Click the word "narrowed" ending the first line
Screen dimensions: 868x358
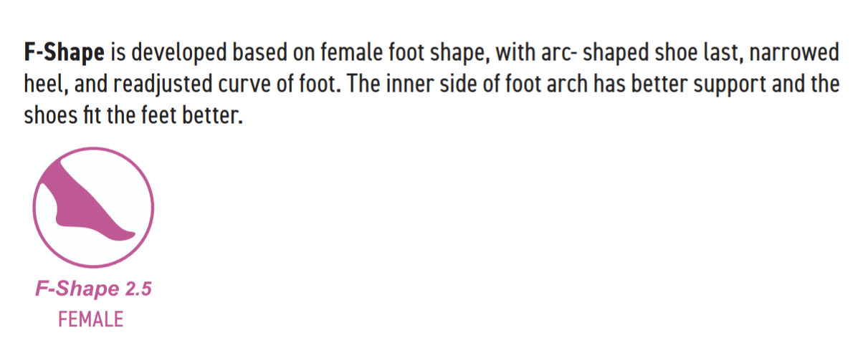(798, 54)
